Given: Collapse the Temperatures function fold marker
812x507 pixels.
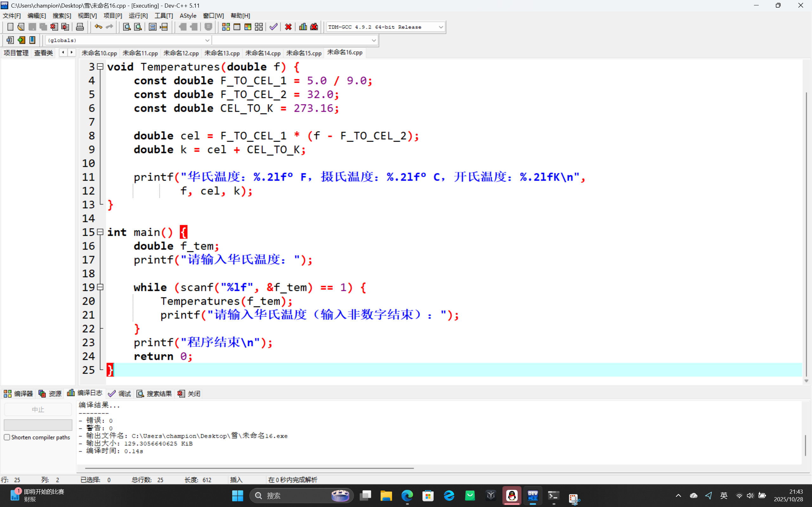Looking at the screenshot, I should point(100,67).
